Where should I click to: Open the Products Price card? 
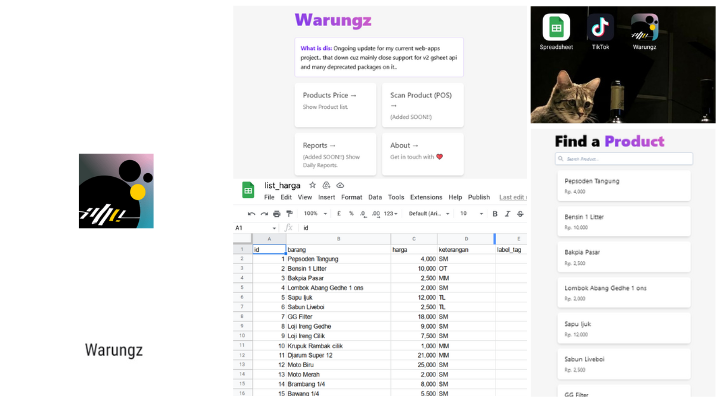pyautogui.click(x=335, y=104)
